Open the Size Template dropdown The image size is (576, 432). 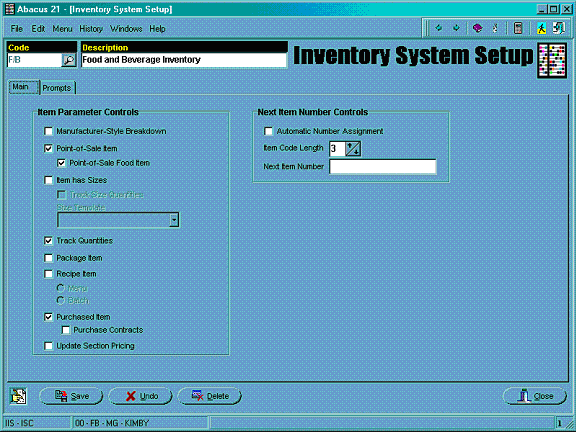(x=174, y=220)
